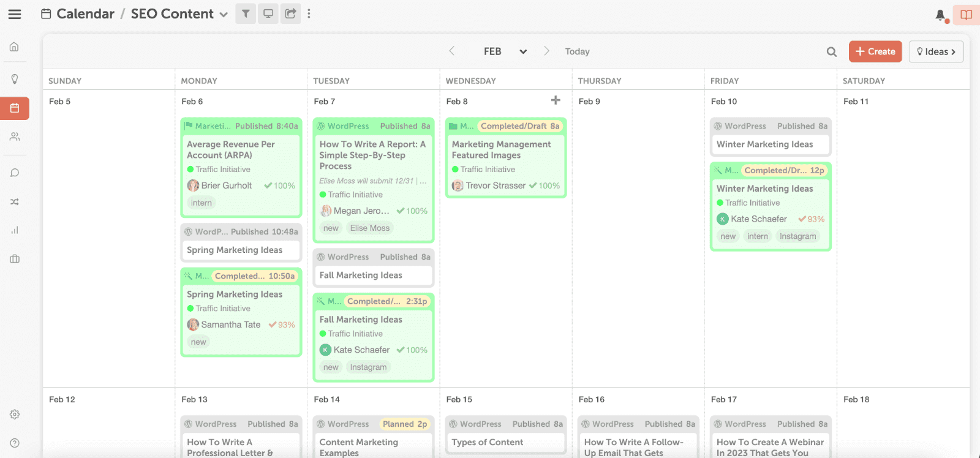The image size is (980, 458).
Task: Click the filter funnel icon
Action: point(246,13)
